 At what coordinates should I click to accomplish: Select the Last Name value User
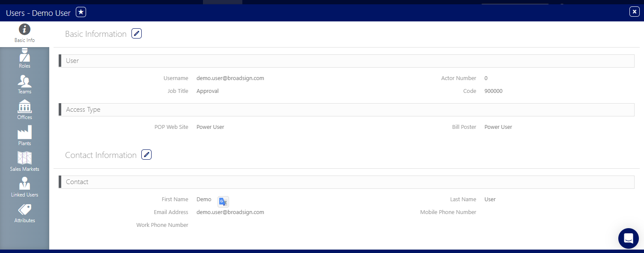click(x=490, y=199)
